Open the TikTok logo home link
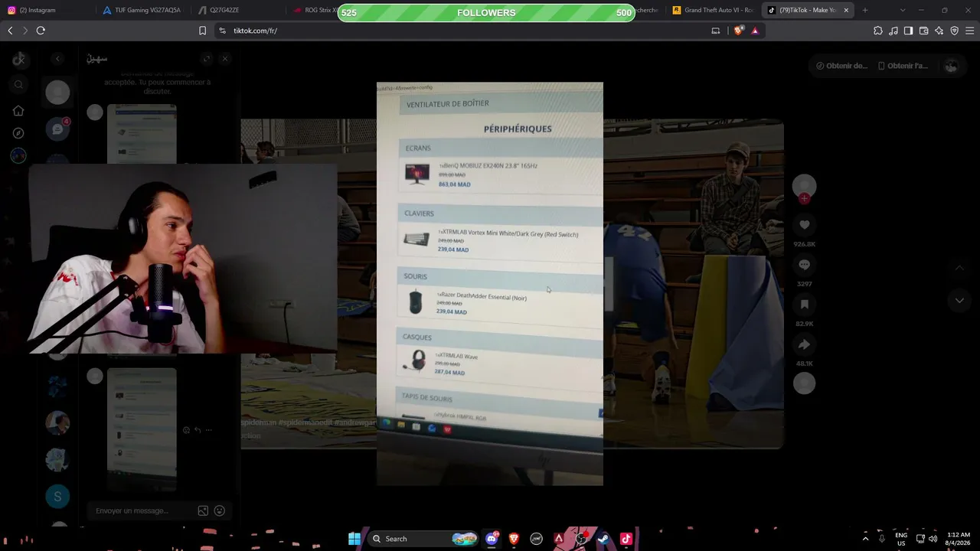980x551 pixels. point(18,59)
